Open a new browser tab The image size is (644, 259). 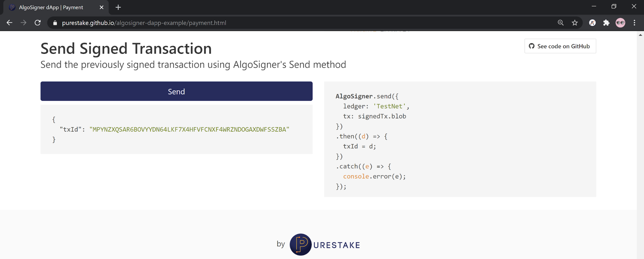click(118, 7)
